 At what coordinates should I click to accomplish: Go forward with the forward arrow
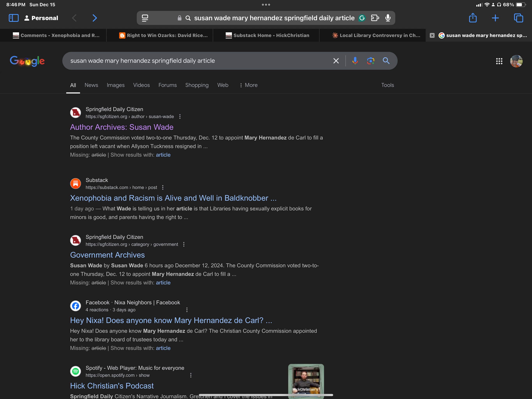(x=95, y=18)
